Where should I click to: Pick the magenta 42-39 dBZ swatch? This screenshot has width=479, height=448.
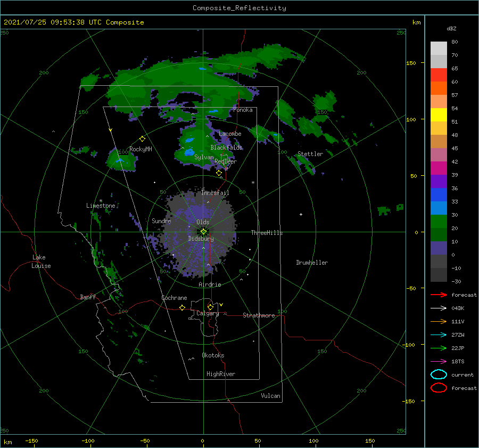(x=439, y=168)
